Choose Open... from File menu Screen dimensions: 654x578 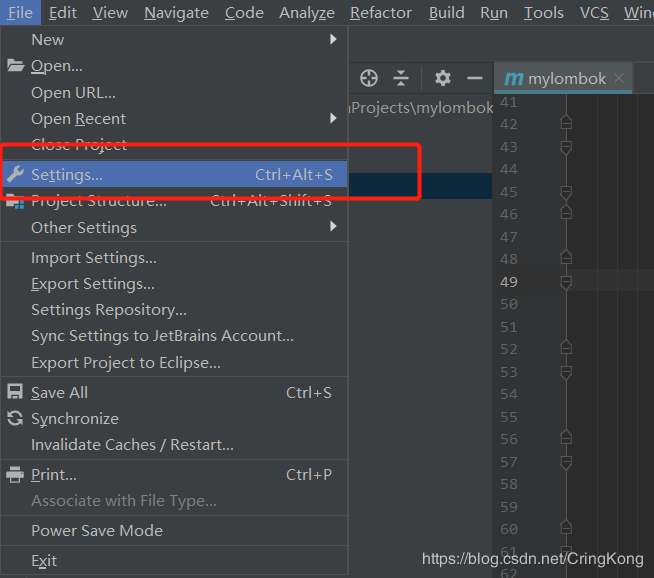tap(174, 66)
